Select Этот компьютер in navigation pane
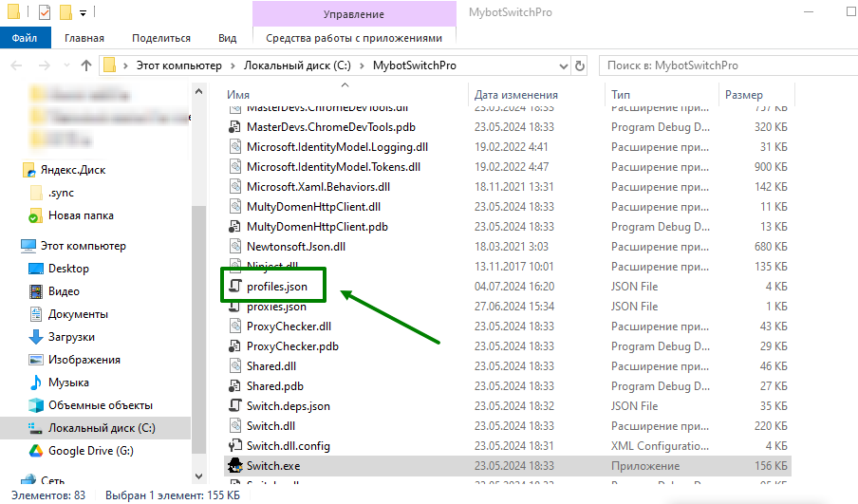 84,246
